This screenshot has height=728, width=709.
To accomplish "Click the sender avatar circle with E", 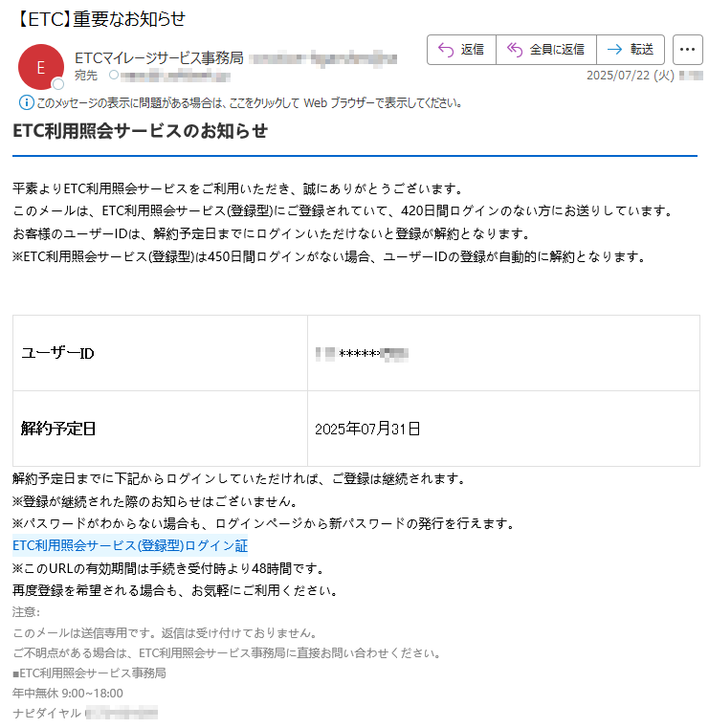I will pos(41,67).
